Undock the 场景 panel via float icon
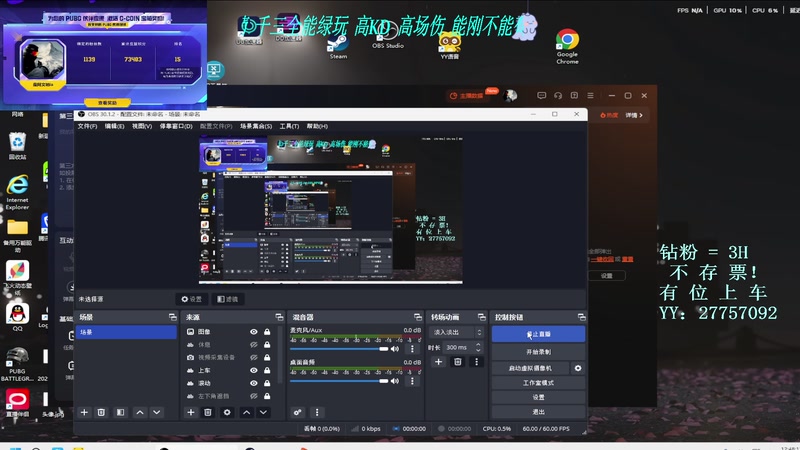The height and width of the screenshot is (450, 800). point(172,317)
